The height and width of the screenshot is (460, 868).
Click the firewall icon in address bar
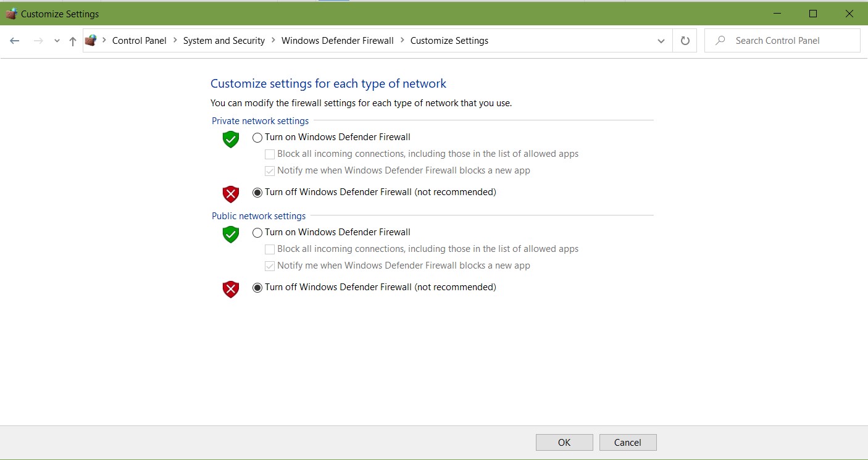pos(91,41)
